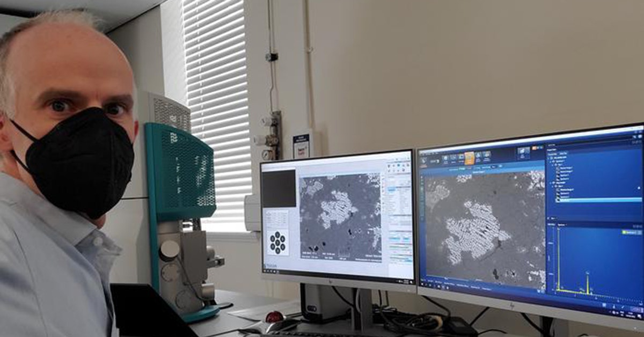
Task: Click the standalone toolbar button near project panel
Action: [523, 153]
